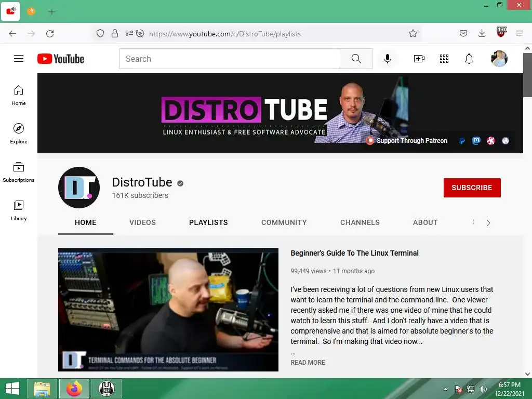The height and width of the screenshot is (399, 532).
Task: Click the pink round icon on the banner
Action: click(490, 140)
